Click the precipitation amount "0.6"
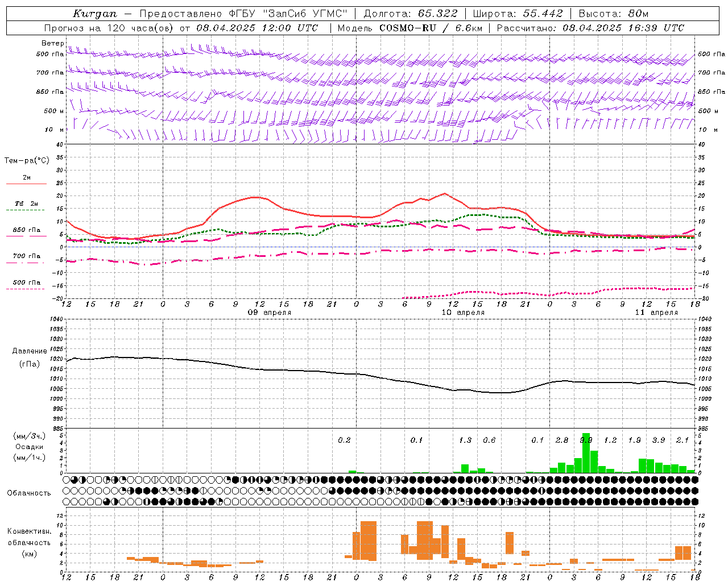Screen dimensions: 728x582 (489, 440)
